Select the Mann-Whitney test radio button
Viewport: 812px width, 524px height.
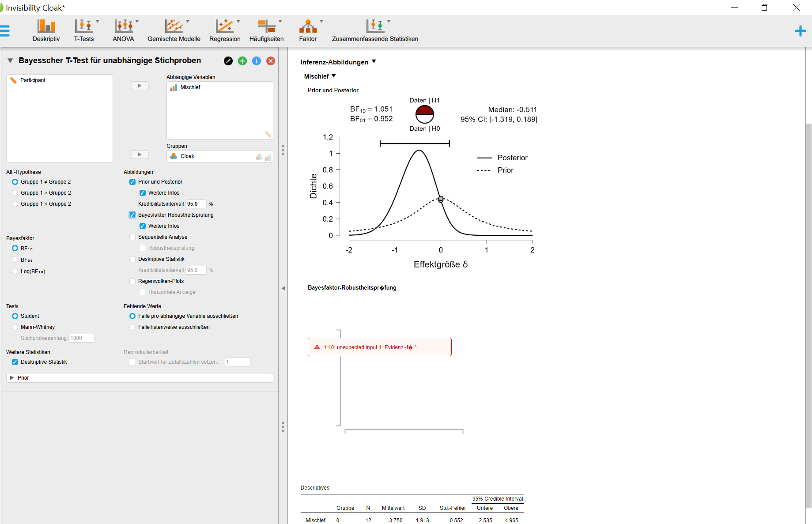15,327
